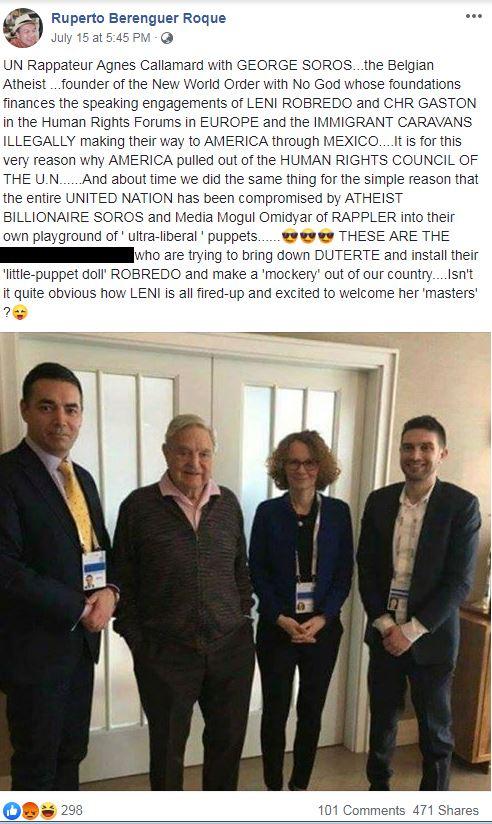Click the GEORGE SOROS text in the post
The image size is (492, 824).
[x=294, y=65]
